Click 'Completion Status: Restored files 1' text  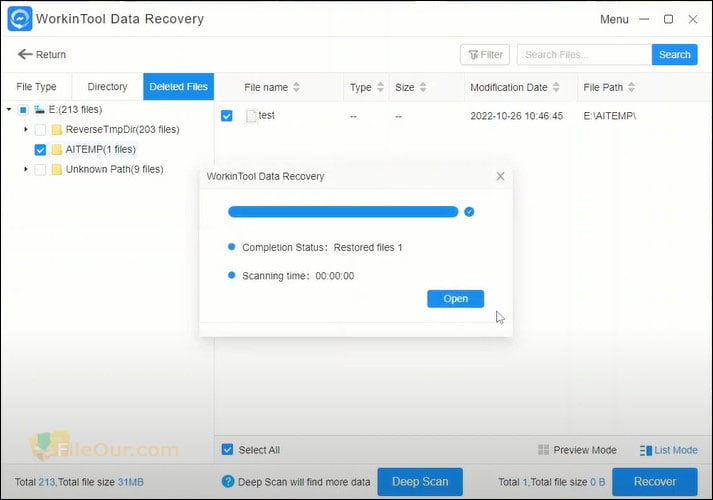(322, 248)
